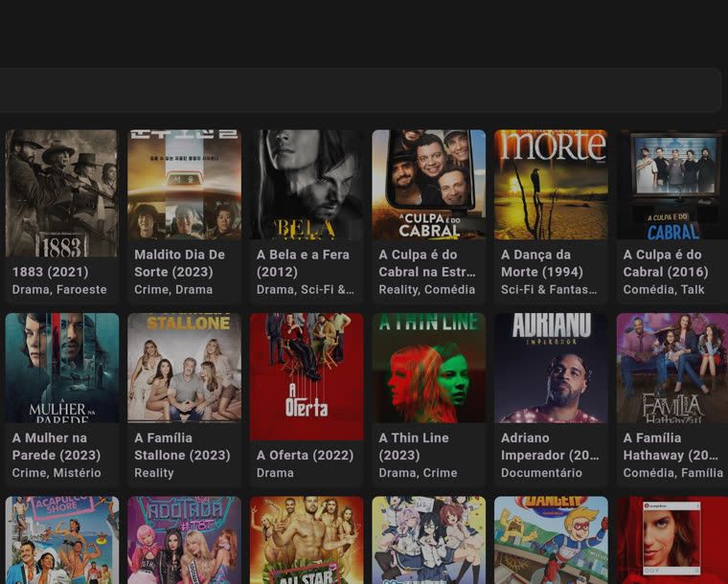Click title 'Maldito Dia De Sorte (2023)'

tap(180, 263)
